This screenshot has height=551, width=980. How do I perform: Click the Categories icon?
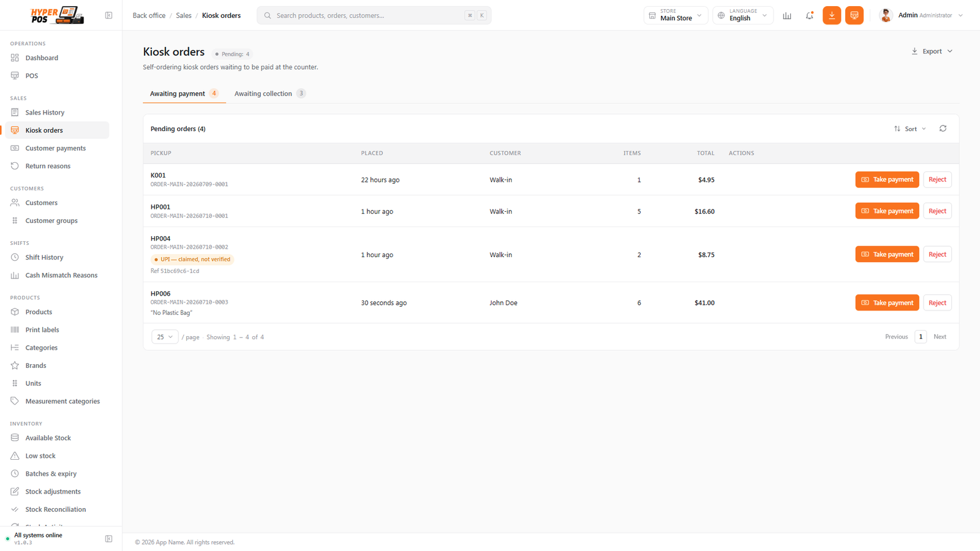[x=15, y=347]
